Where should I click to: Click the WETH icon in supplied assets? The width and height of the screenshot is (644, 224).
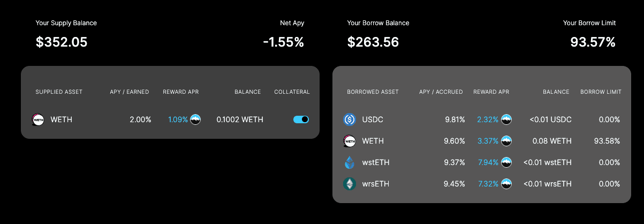(38, 120)
